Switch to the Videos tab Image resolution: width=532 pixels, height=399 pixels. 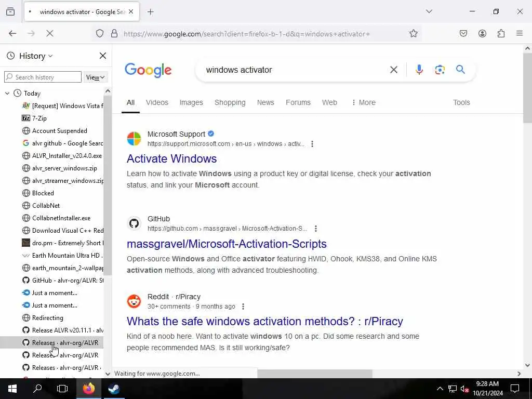click(x=157, y=102)
